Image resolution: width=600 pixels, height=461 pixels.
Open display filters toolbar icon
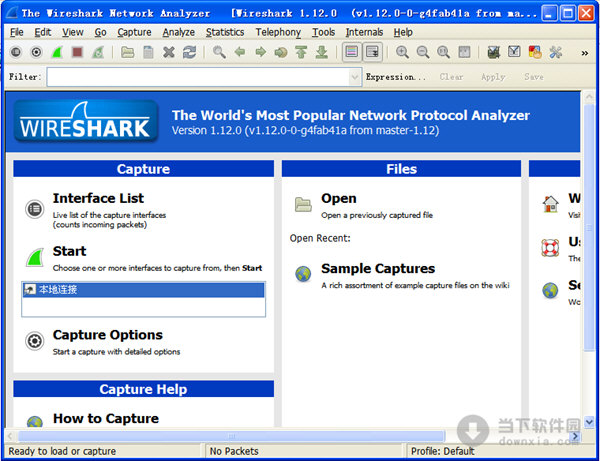tap(514, 52)
